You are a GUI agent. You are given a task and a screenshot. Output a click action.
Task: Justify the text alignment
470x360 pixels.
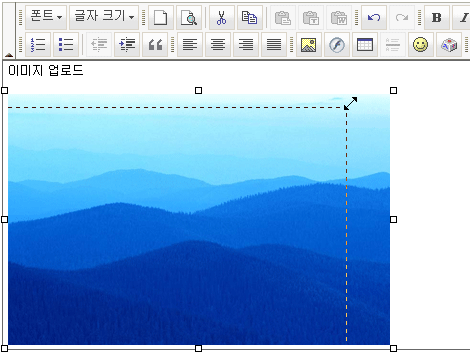(274, 44)
